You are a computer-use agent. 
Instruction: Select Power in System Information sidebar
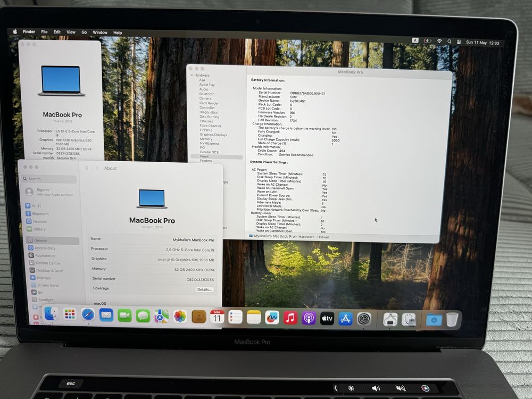click(x=217, y=156)
